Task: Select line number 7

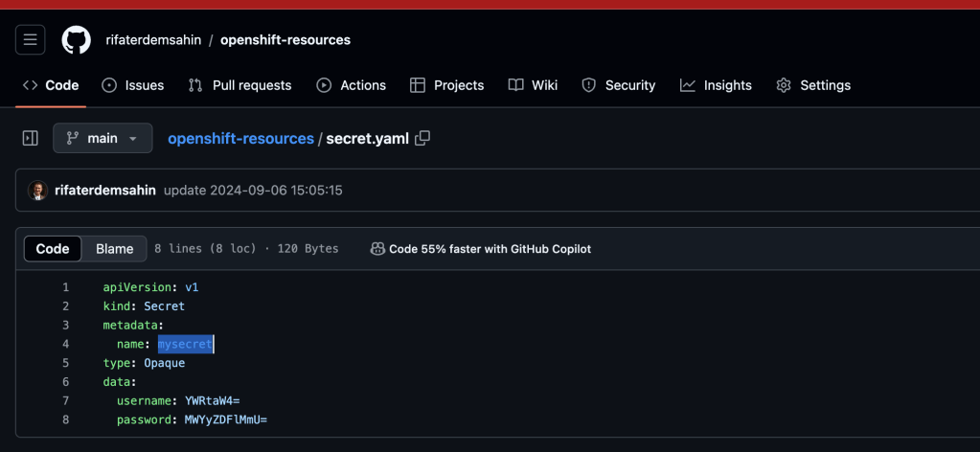Action: pyautogui.click(x=66, y=400)
